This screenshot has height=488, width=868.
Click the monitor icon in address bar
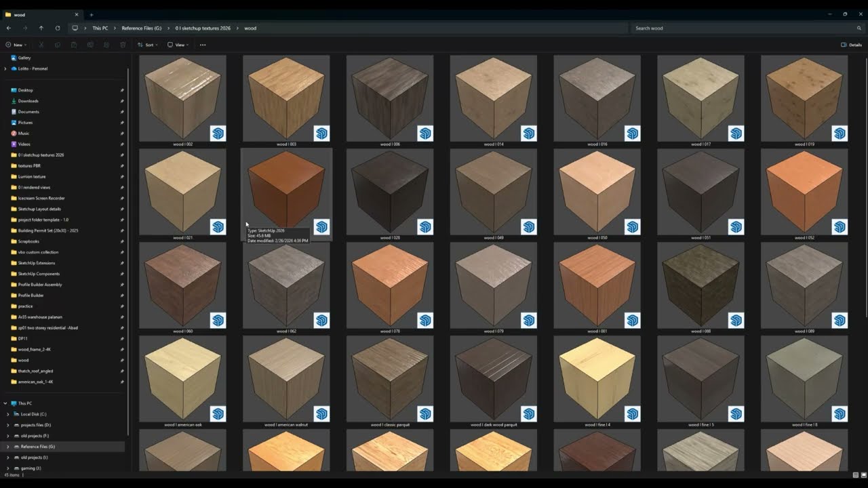pos(75,28)
